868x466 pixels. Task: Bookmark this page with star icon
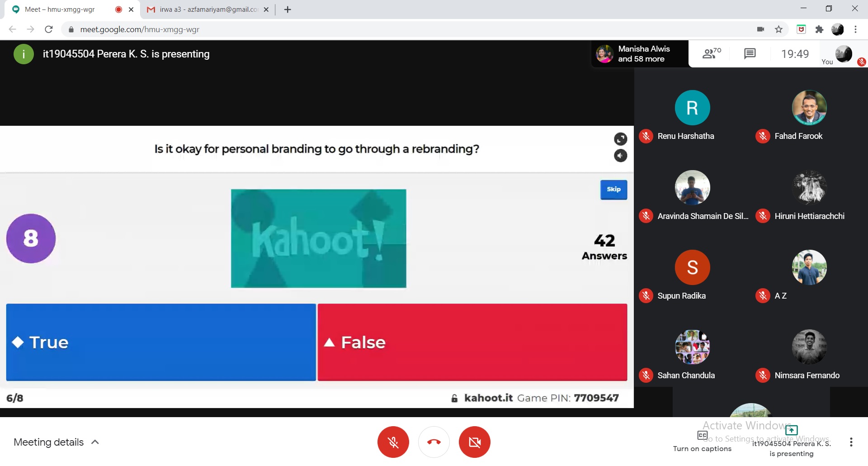pos(778,29)
